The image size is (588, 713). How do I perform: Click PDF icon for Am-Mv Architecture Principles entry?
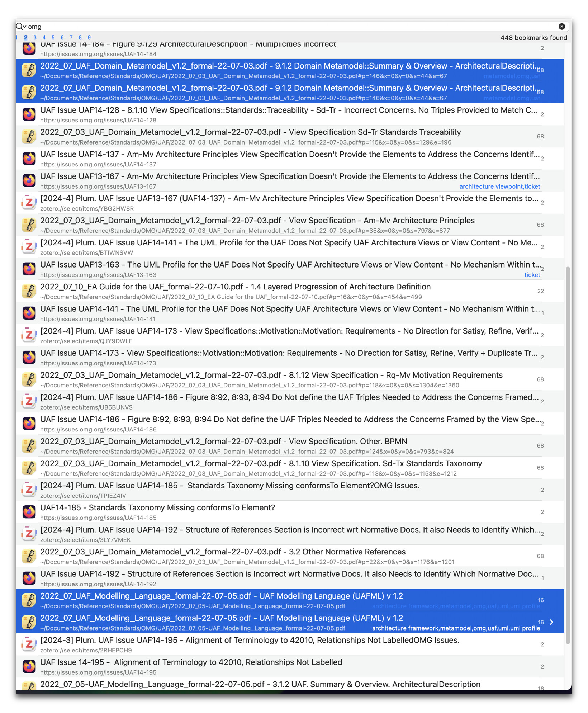pos(29,225)
